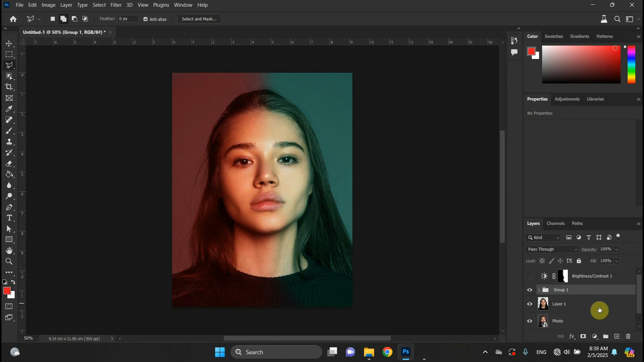Open the Image menu
Image resolution: width=644 pixels, height=362 pixels.
coord(49,5)
